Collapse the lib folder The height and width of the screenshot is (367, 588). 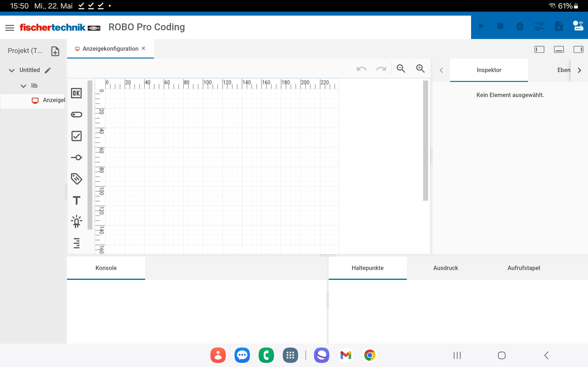point(23,86)
